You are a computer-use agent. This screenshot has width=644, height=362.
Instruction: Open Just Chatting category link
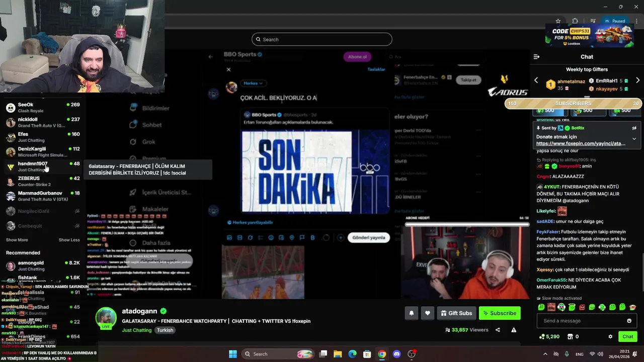point(136,330)
